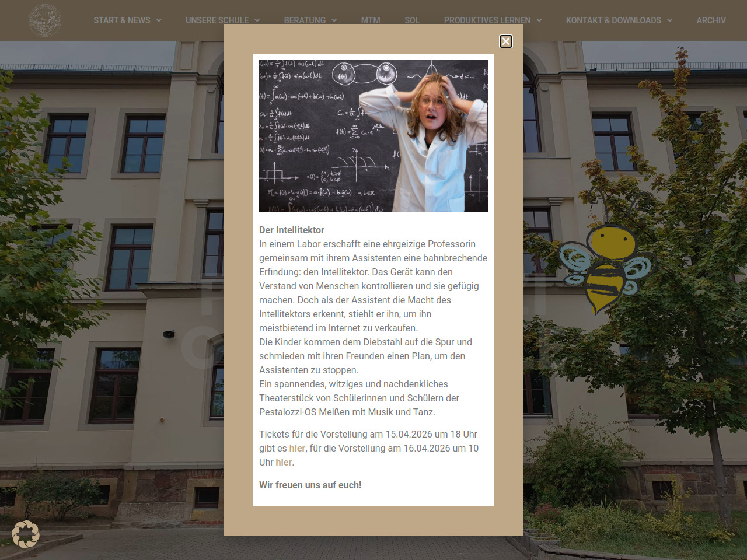Image resolution: width=747 pixels, height=560 pixels.
Task: Click the school crest logo
Action: (x=45, y=20)
